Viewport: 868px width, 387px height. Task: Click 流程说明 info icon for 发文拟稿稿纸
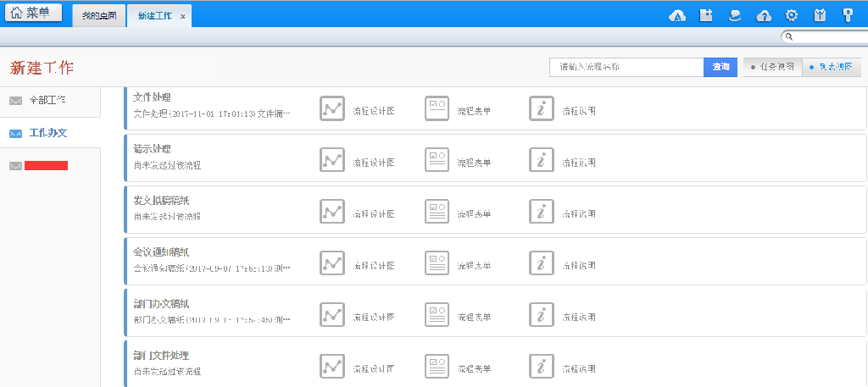tap(542, 211)
